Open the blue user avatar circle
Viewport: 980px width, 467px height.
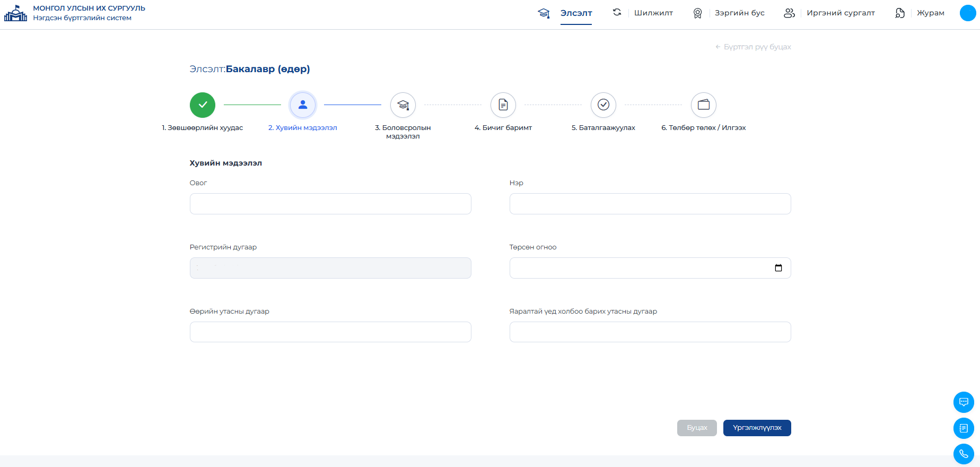pos(968,13)
